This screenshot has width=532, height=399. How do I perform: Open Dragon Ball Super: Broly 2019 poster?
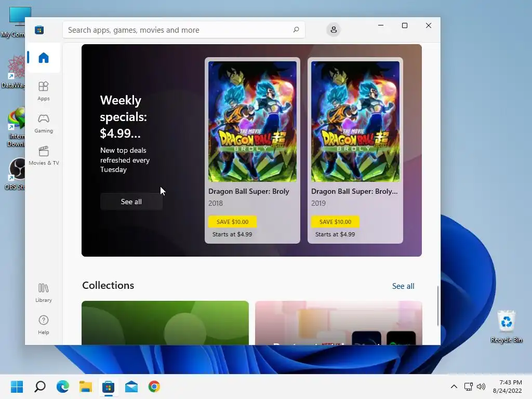(x=355, y=122)
